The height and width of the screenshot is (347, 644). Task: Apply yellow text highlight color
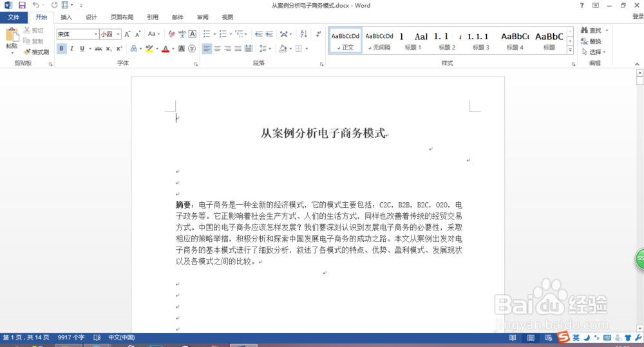[149, 48]
